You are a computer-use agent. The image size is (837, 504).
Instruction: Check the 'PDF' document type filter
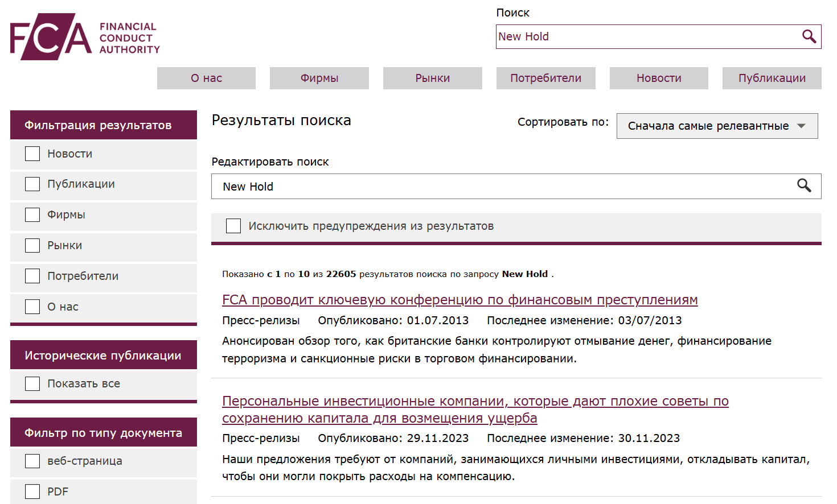(x=32, y=491)
